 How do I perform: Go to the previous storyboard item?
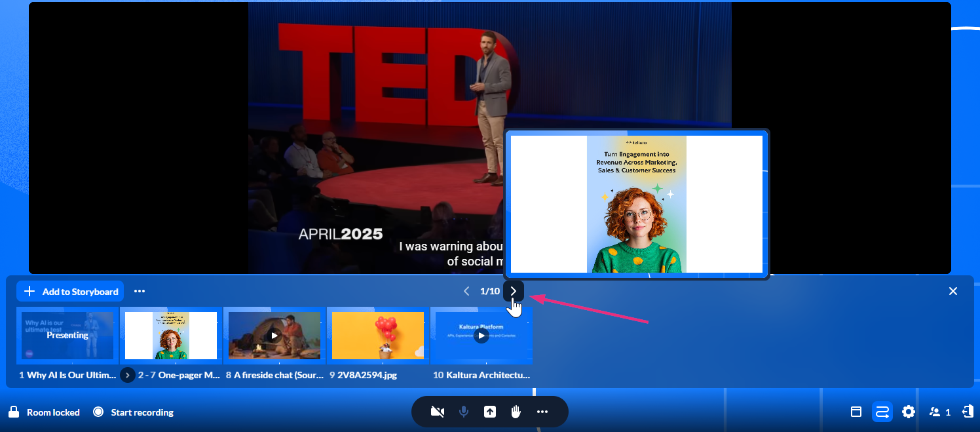click(466, 291)
